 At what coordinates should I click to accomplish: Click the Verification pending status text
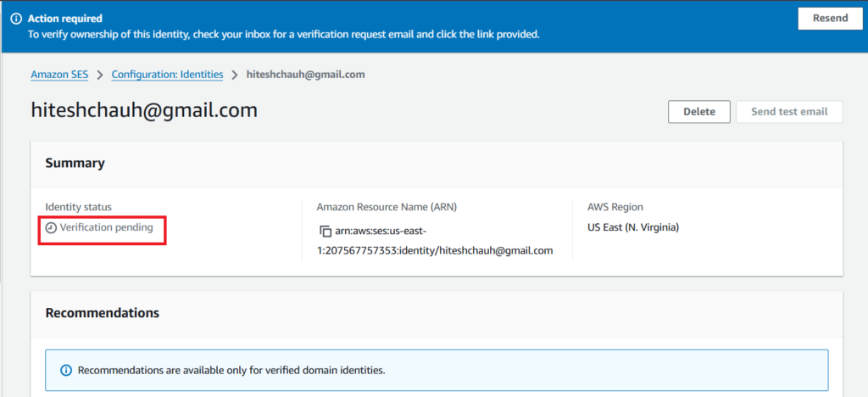pyautogui.click(x=106, y=228)
